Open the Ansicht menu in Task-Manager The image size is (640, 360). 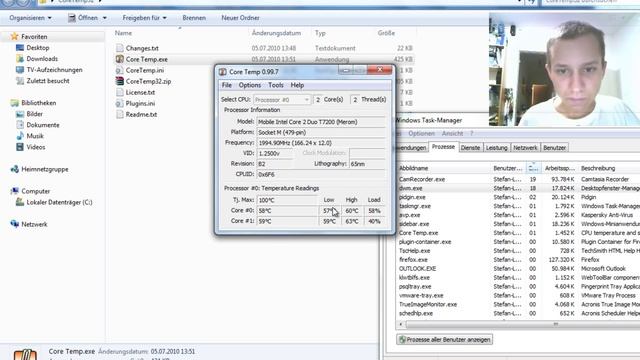click(452, 133)
